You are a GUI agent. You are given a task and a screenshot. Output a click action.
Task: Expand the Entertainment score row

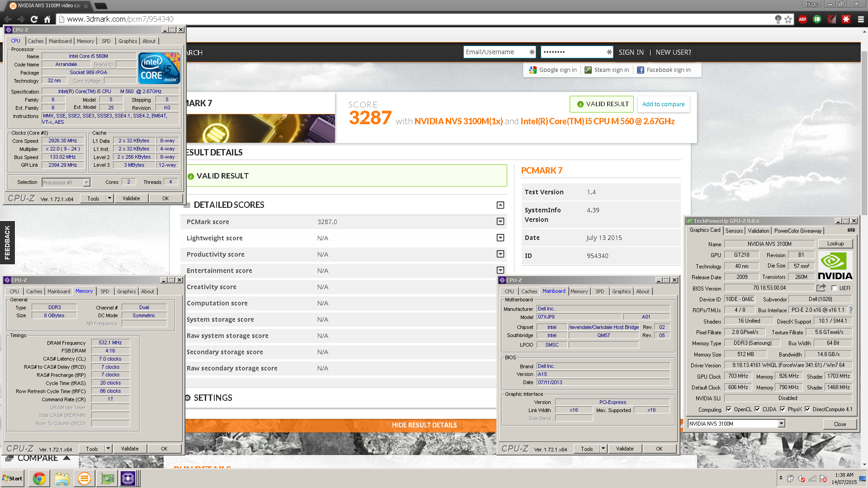[x=500, y=270]
